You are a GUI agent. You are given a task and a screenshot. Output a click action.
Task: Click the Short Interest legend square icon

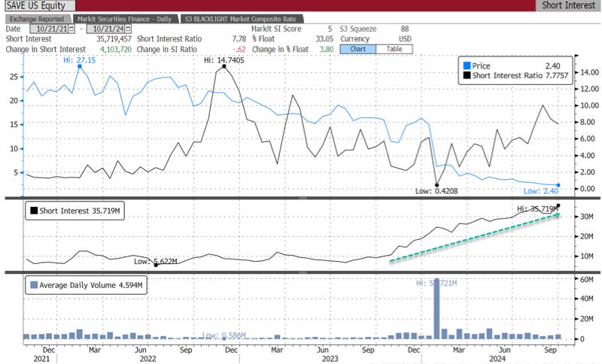pyautogui.click(x=31, y=211)
